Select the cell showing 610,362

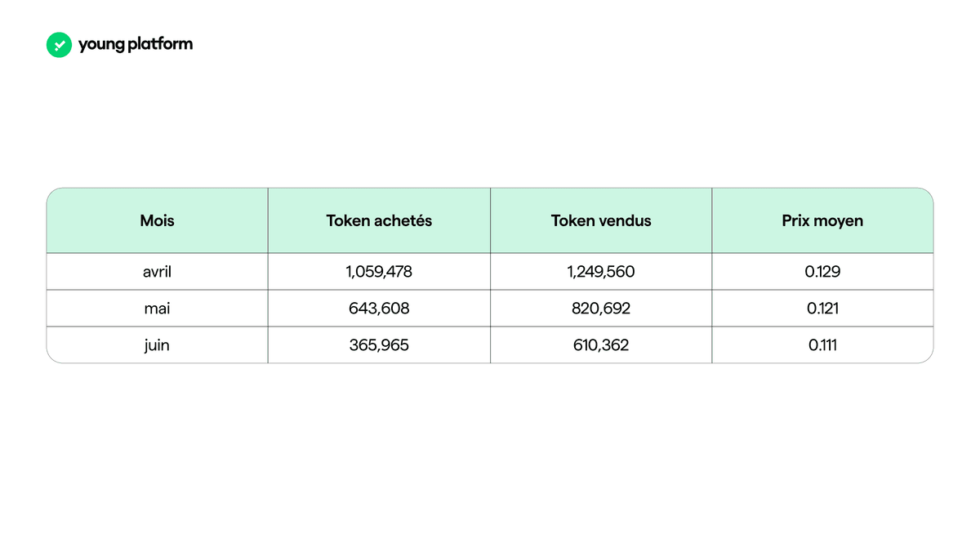pyautogui.click(x=601, y=345)
